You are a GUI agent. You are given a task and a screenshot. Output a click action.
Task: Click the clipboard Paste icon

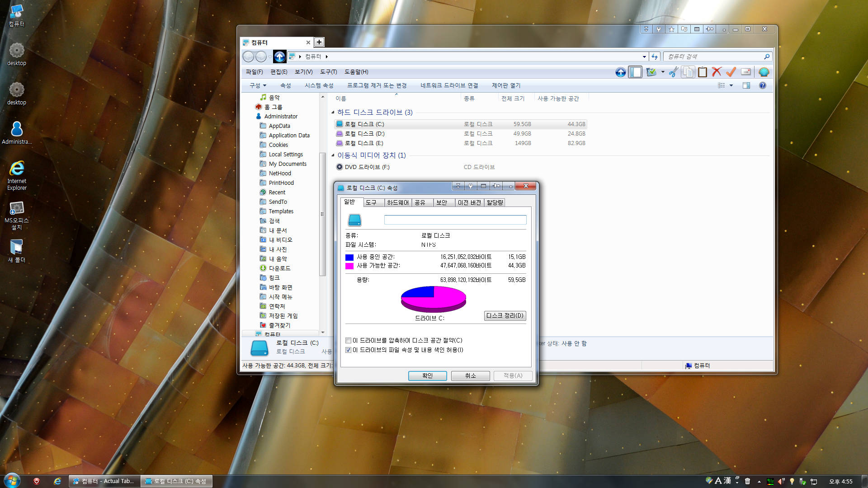tap(702, 72)
